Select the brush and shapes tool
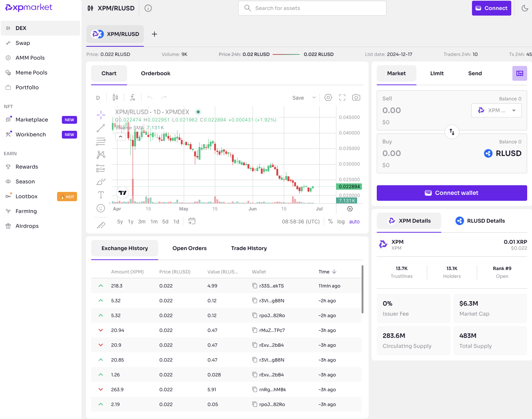The height and width of the screenshot is (419, 532). coord(101,182)
